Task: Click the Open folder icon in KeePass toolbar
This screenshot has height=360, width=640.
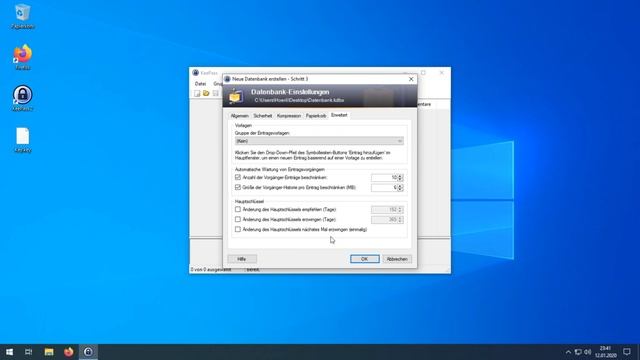Action: pos(206,93)
